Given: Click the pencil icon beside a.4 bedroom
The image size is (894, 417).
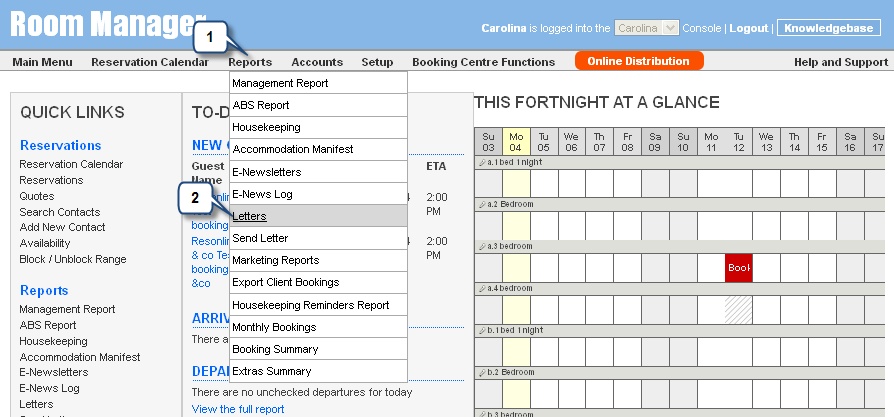Looking at the screenshot, I should [x=482, y=288].
